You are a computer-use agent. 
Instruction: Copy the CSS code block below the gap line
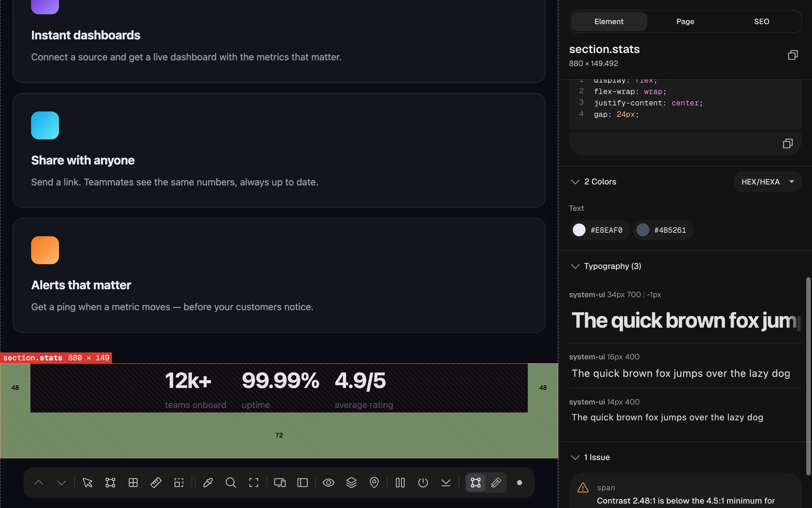point(788,144)
